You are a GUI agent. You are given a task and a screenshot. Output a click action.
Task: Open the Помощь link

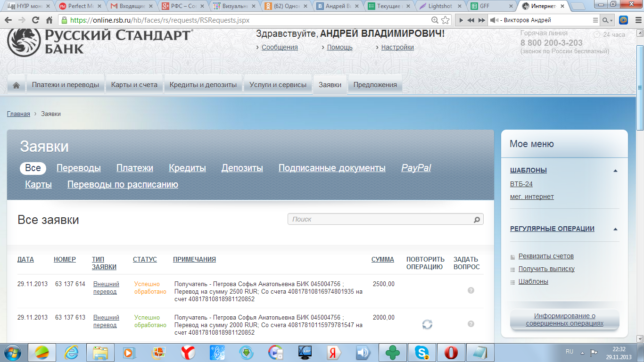340,47
